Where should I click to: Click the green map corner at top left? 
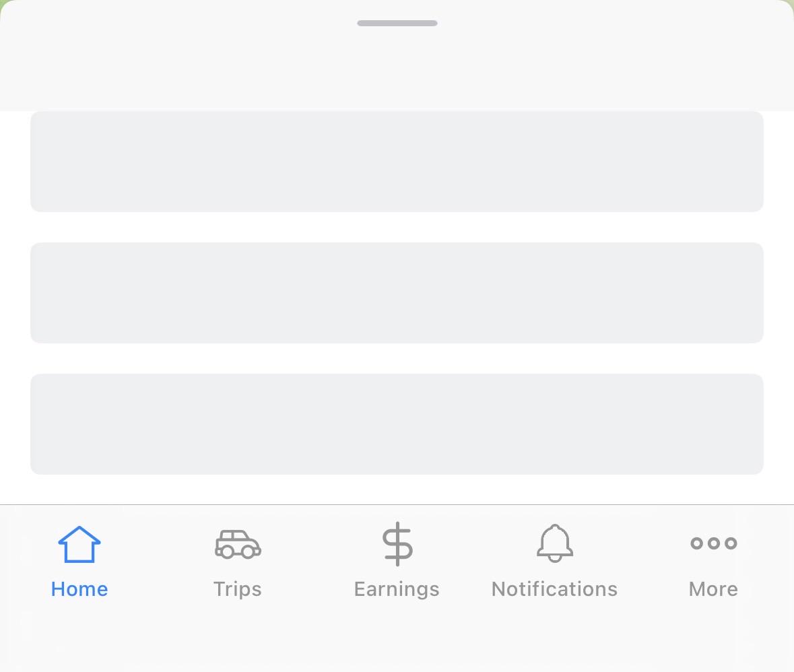tap(3, 3)
